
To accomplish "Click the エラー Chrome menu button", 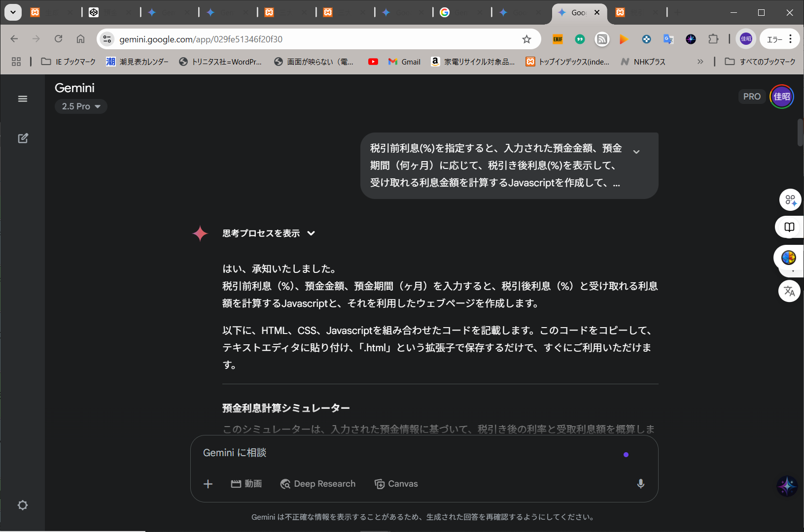I will (779, 39).
